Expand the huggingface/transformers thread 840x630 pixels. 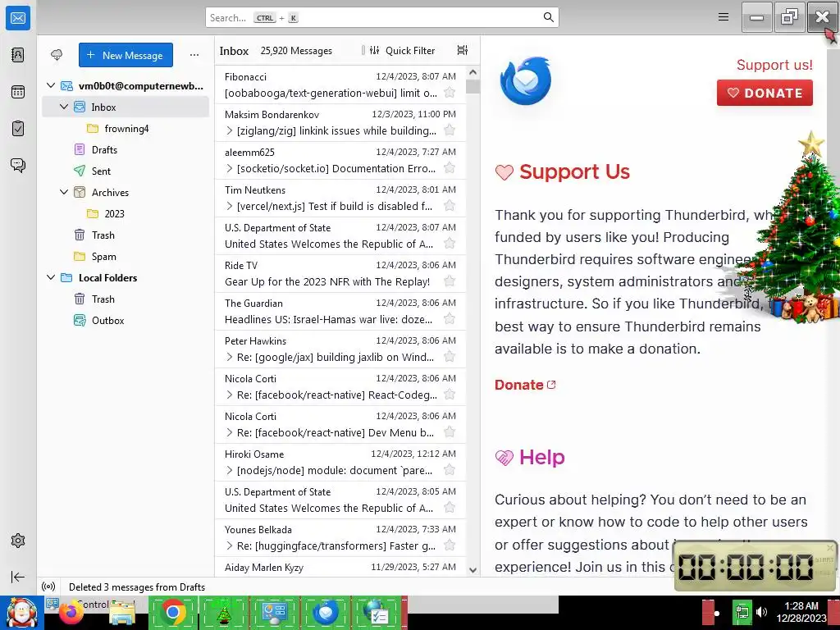pos(230,546)
